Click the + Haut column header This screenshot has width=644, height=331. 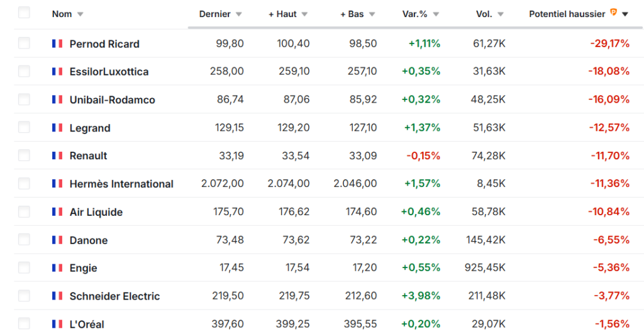click(x=282, y=14)
